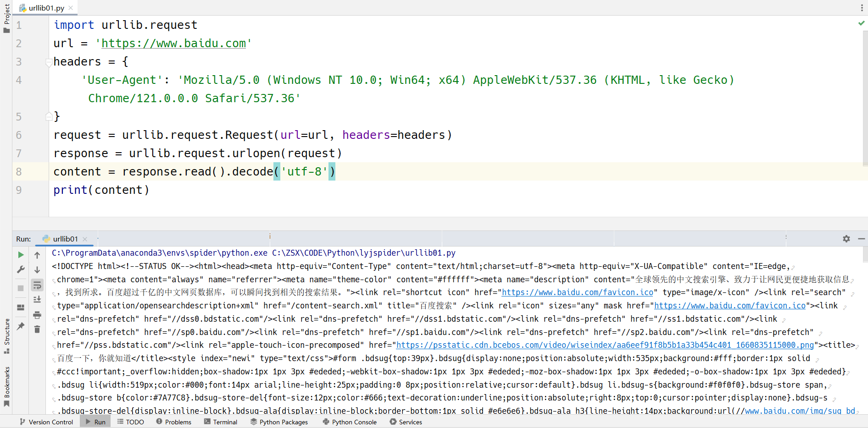
Task: Click the console output vertical scrollbar
Action: click(x=865, y=254)
